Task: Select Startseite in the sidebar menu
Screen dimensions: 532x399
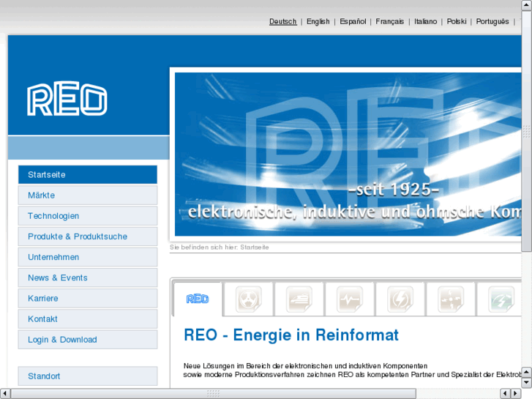Action: pyautogui.click(x=88, y=174)
